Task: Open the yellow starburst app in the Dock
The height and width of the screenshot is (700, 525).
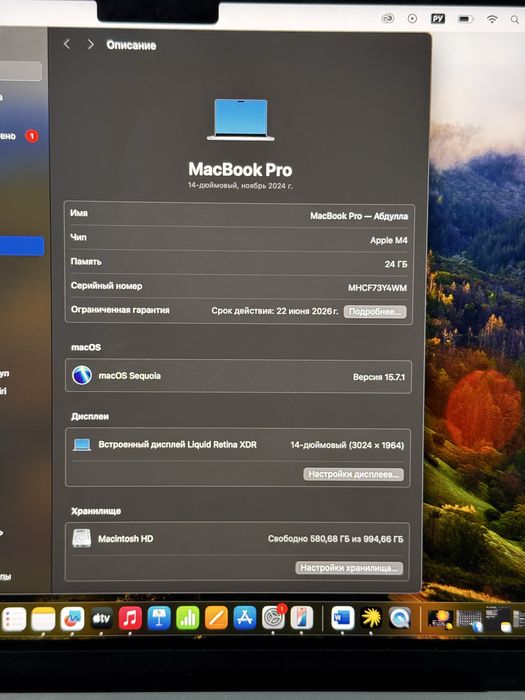Action: coord(371,618)
